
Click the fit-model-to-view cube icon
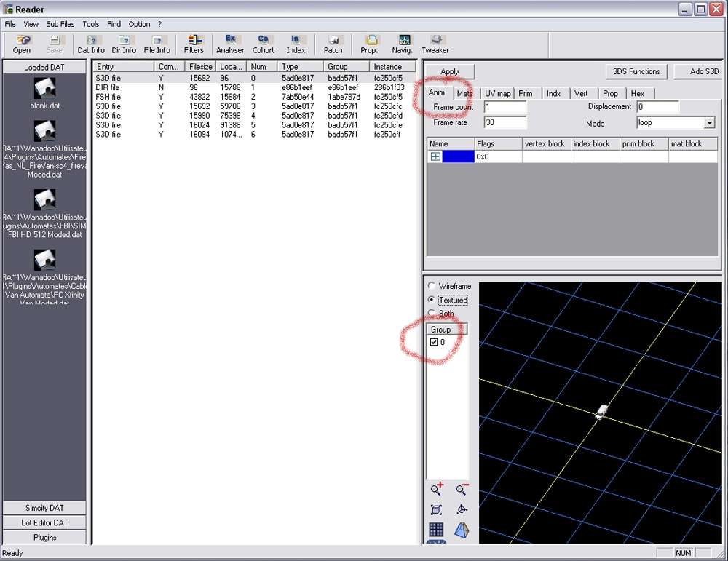[436, 509]
